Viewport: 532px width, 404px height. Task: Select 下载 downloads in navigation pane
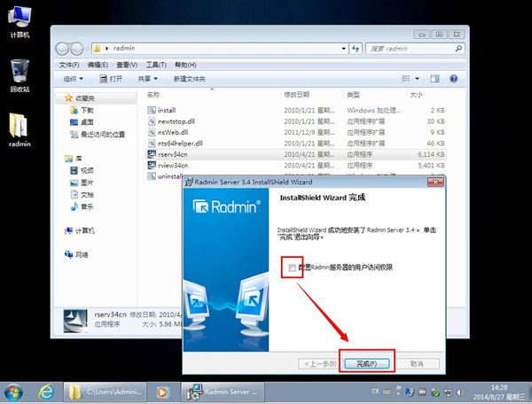(82, 110)
